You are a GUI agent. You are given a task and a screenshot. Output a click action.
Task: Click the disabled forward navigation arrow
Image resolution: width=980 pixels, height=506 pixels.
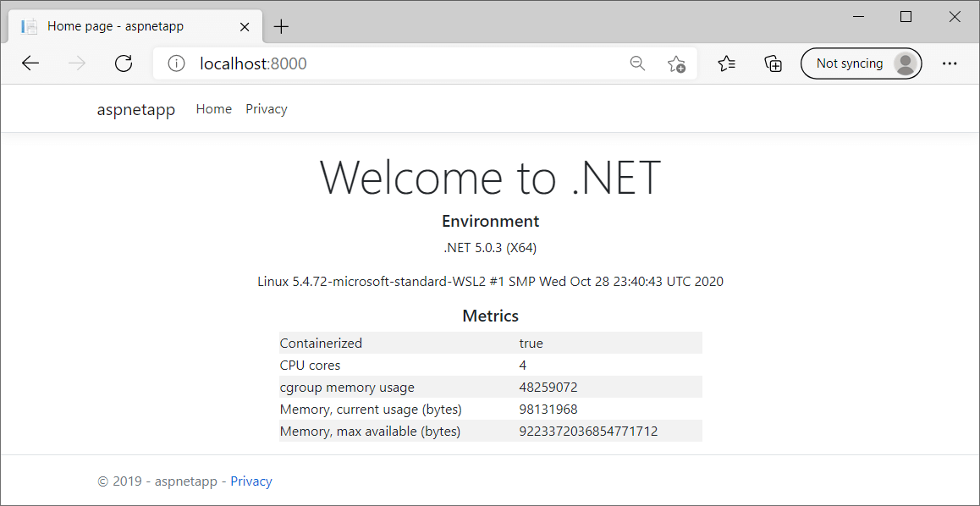click(x=77, y=63)
